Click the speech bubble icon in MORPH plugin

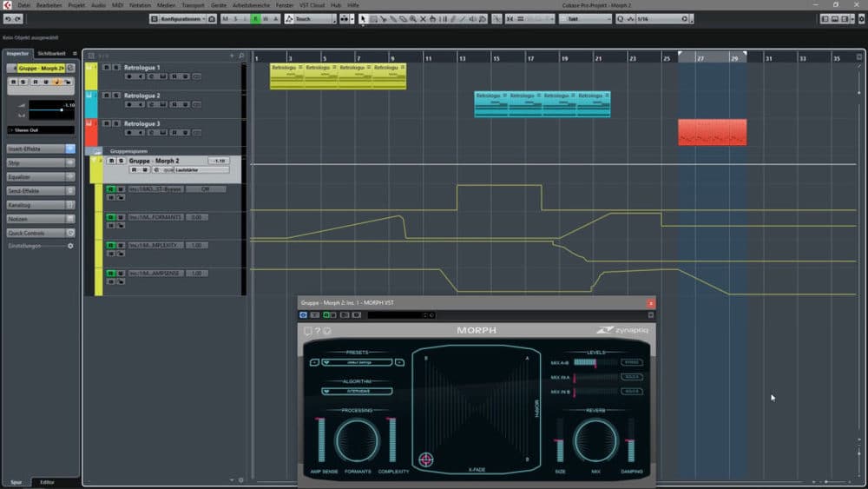308,331
